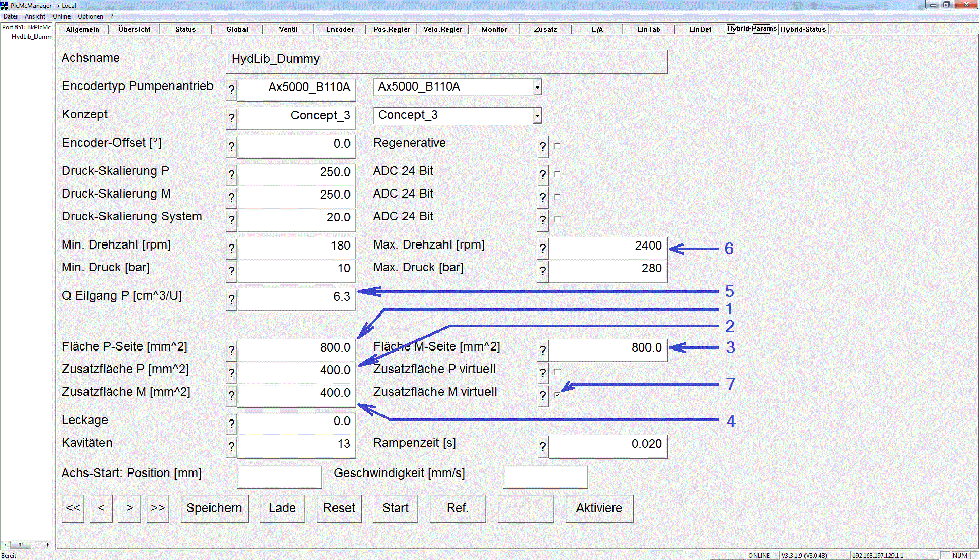The height and width of the screenshot is (560, 980).
Task: Open help for Rampenzeit
Action: point(543,447)
